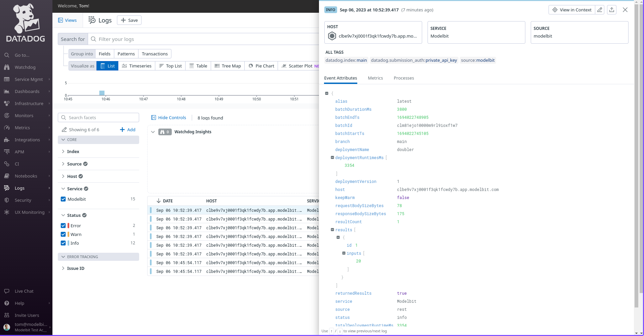This screenshot has width=644, height=336.
Task: Switch to the Metrics tab
Action: 375,78
